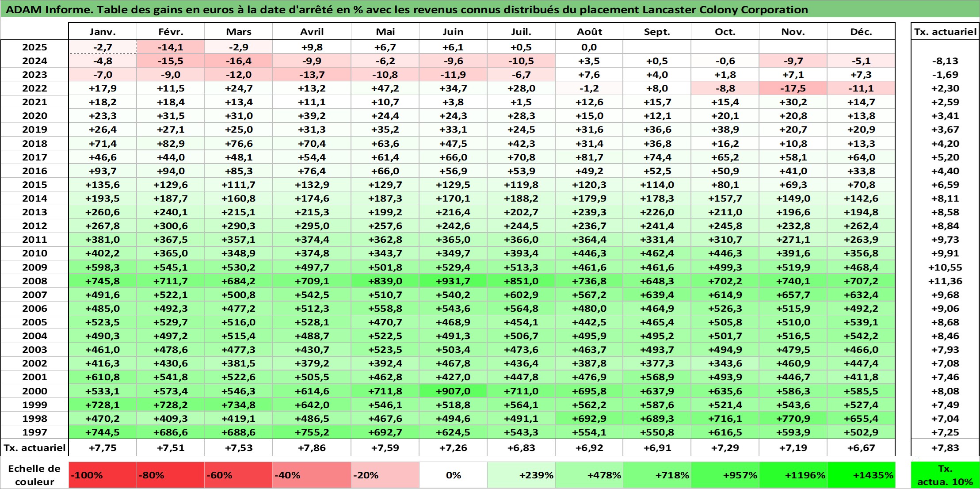The image size is (980, 489).
Task: Select the -60% color scale swatch
Action: pyautogui.click(x=239, y=475)
